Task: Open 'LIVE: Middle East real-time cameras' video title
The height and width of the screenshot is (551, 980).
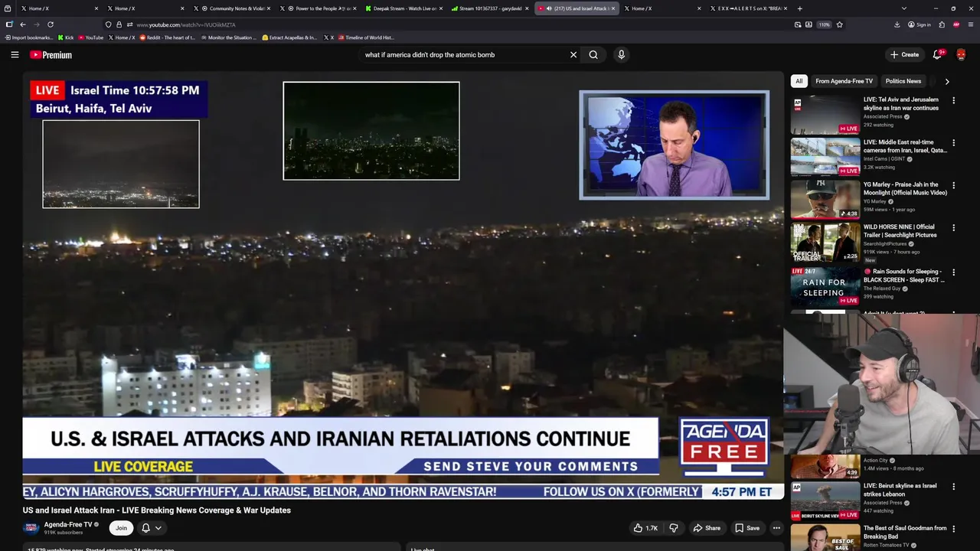Action: tap(905, 146)
